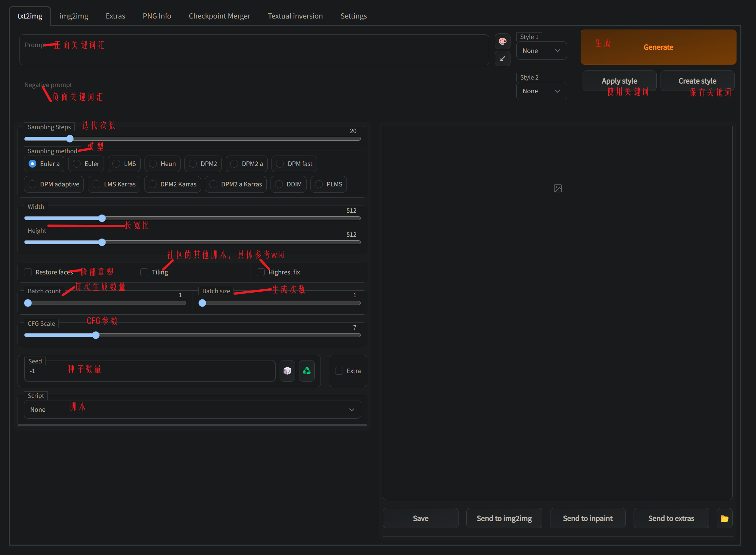Pick the DPM fast sampler

294,164
